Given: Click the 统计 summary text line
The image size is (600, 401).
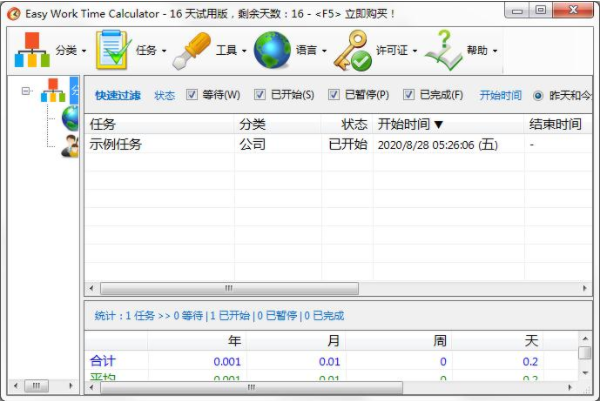Looking at the screenshot, I should click(x=219, y=316).
